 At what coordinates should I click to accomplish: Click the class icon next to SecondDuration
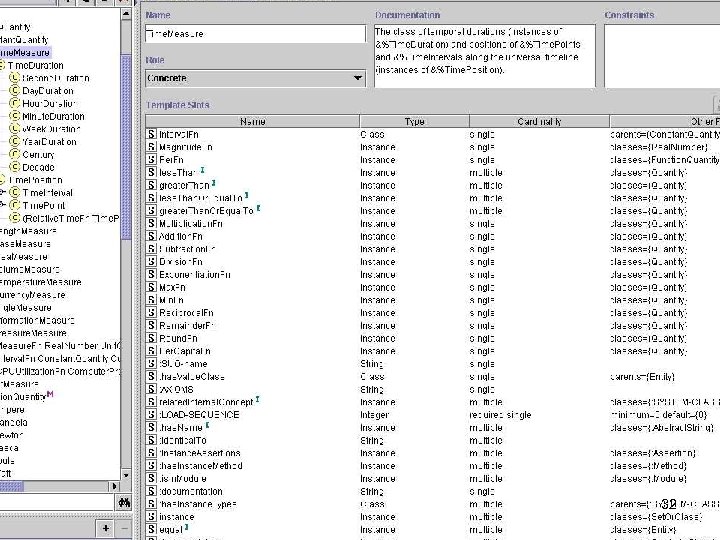tap(15, 78)
